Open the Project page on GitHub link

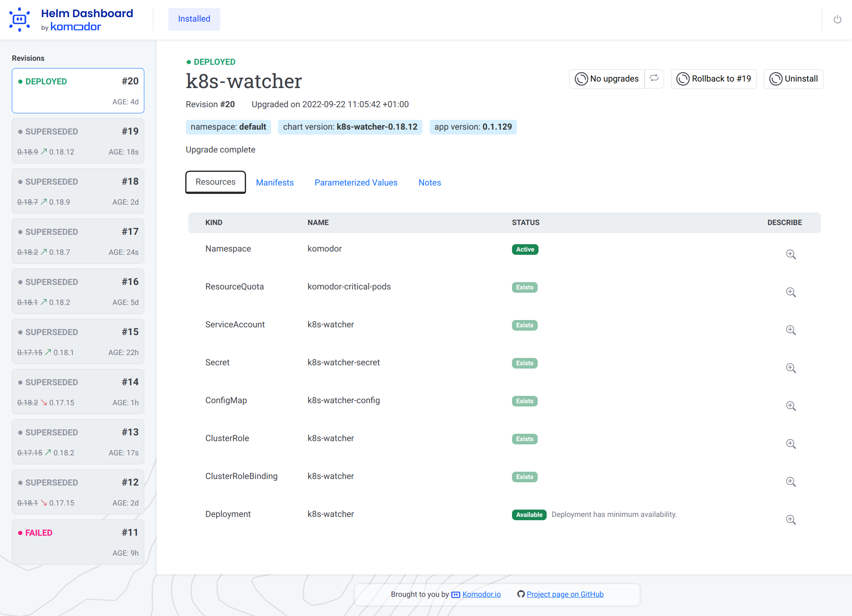click(565, 594)
